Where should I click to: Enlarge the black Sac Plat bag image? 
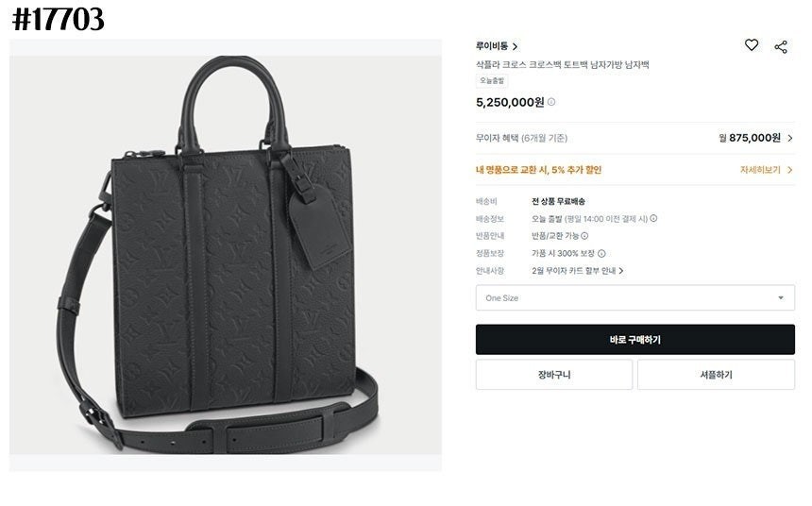226,255
